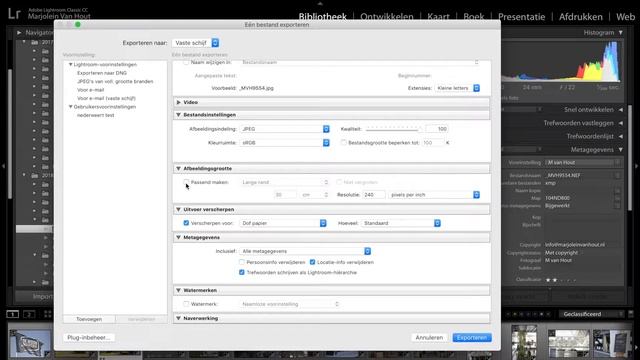The width and height of the screenshot is (640, 360).
Task: Collapse the Metagegevens section
Action: click(178, 238)
